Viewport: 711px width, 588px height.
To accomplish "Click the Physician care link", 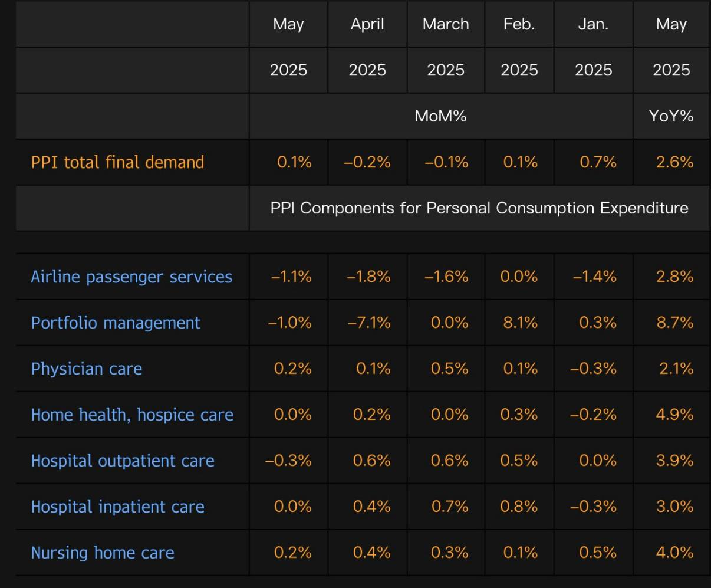I will pos(87,369).
